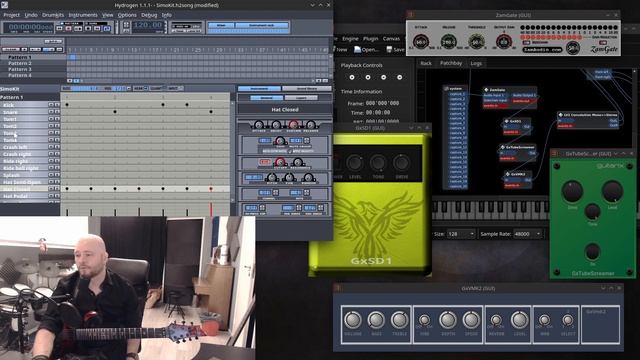The width and height of the screenshot is (640, 360).
Task: Select the Kick instrument row
Action: click(x=24, y=105)
